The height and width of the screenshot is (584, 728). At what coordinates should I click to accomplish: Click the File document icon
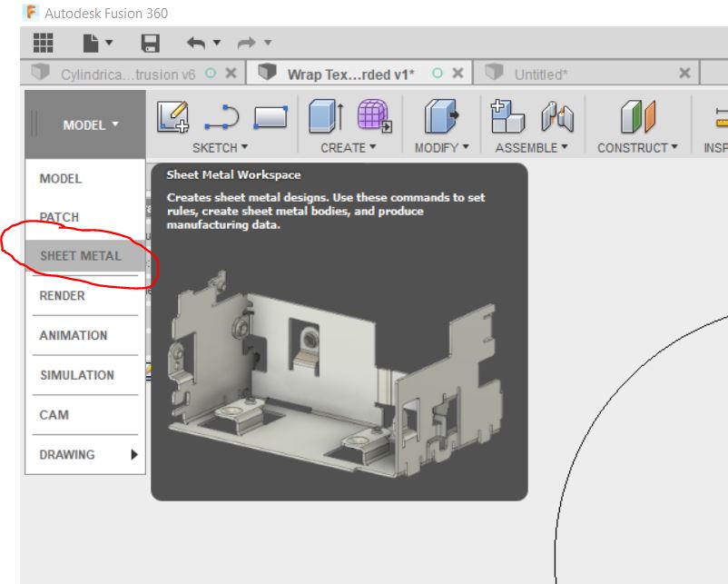click(x=91, y=43)
